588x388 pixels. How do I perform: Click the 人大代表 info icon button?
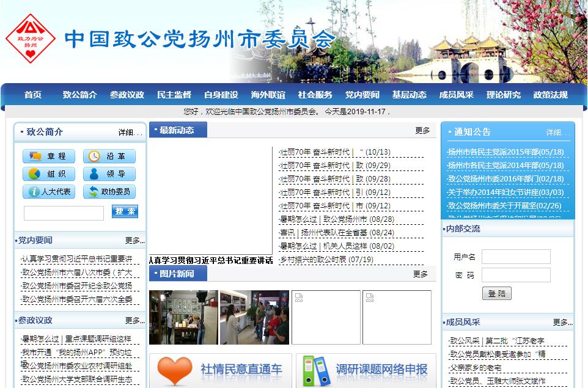pyautogui.click(x=48, y=192)
